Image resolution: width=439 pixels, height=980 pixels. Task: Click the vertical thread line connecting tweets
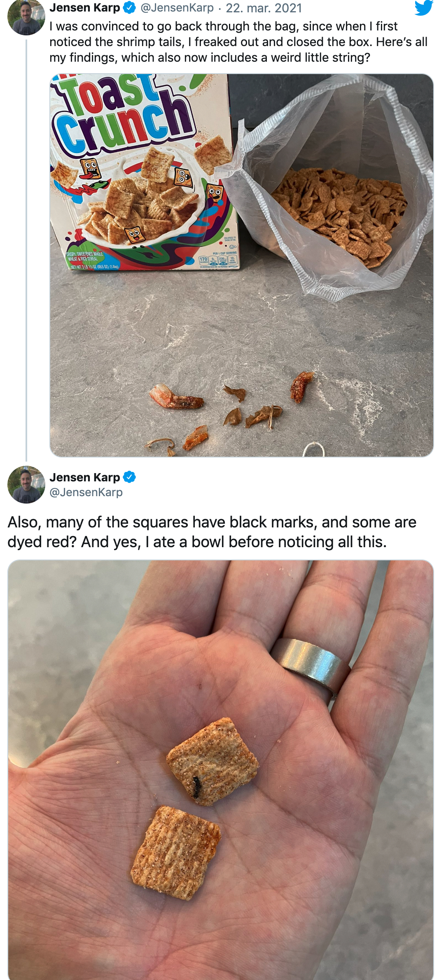pyautogui.click(x=26, y=247)
